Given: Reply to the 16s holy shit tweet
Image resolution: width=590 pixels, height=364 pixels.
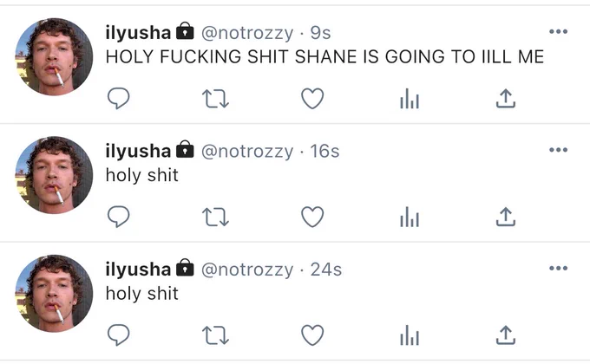Looking at the screenshot, I should [119, 217].
